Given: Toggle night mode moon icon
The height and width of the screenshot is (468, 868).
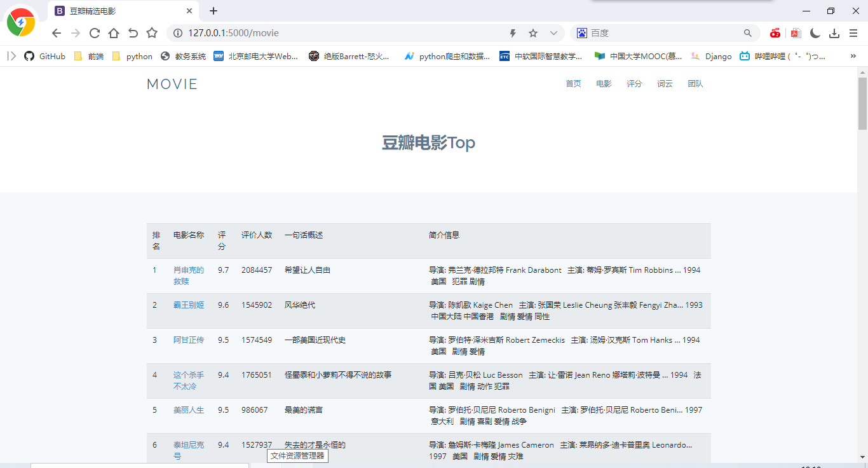Looking at the screenshot, I should 815,33.
